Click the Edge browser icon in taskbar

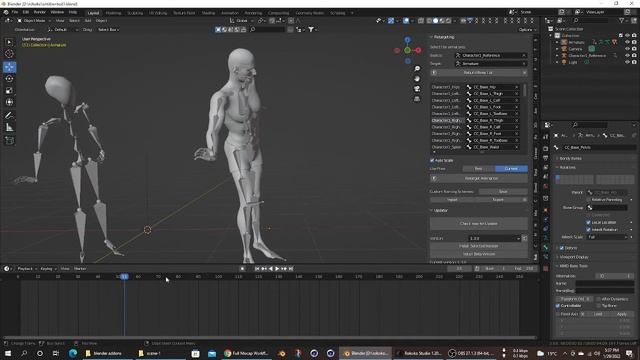click(x=73, y=353)
